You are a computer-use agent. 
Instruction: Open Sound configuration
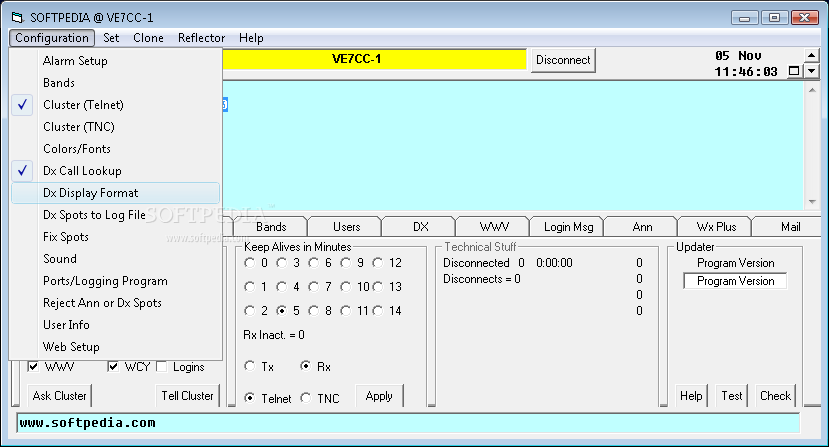coord(115,259)
